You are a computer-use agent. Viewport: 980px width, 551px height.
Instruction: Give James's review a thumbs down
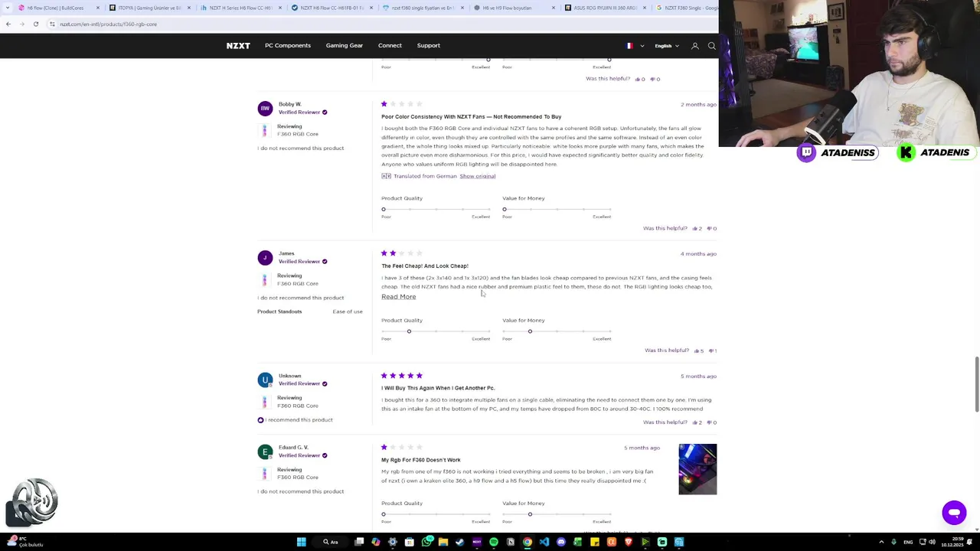(x=710, y=350)
